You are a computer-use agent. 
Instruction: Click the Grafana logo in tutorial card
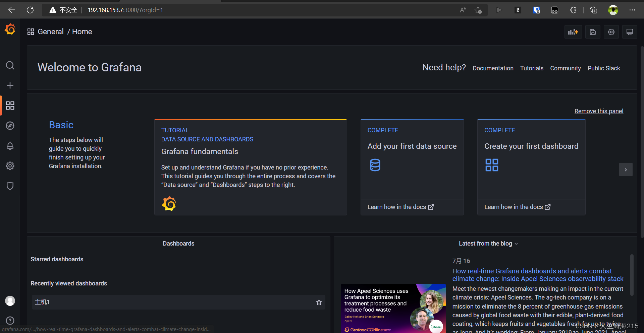tap(169, 204)
